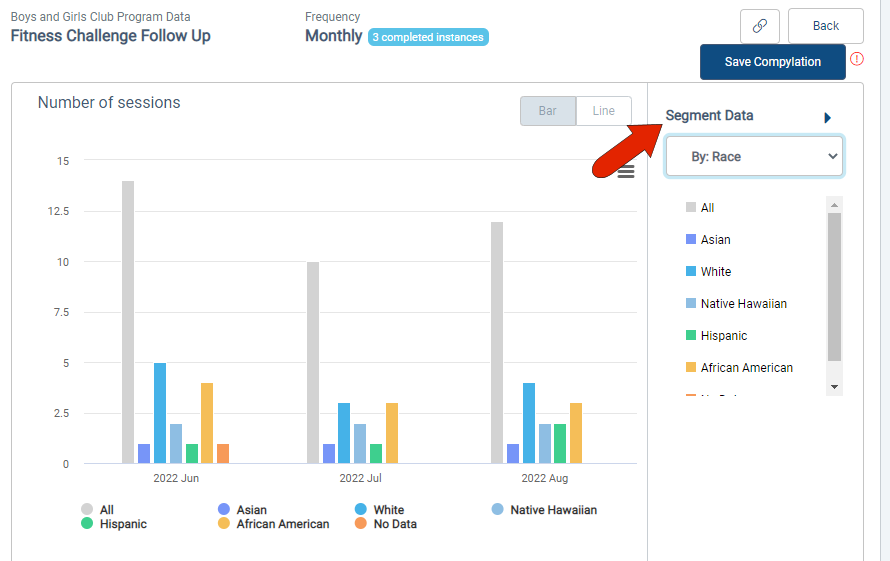Copy link using the chain icon button
Image resolution: width=890 pixels, height=561 pixels.
(759, 26)
